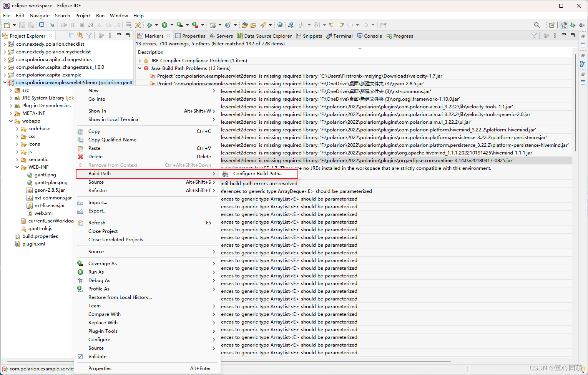Screen dimensions: 588x375
Task: Close the Markers tab
Action: pyautogui.click(x=168, y=36)
